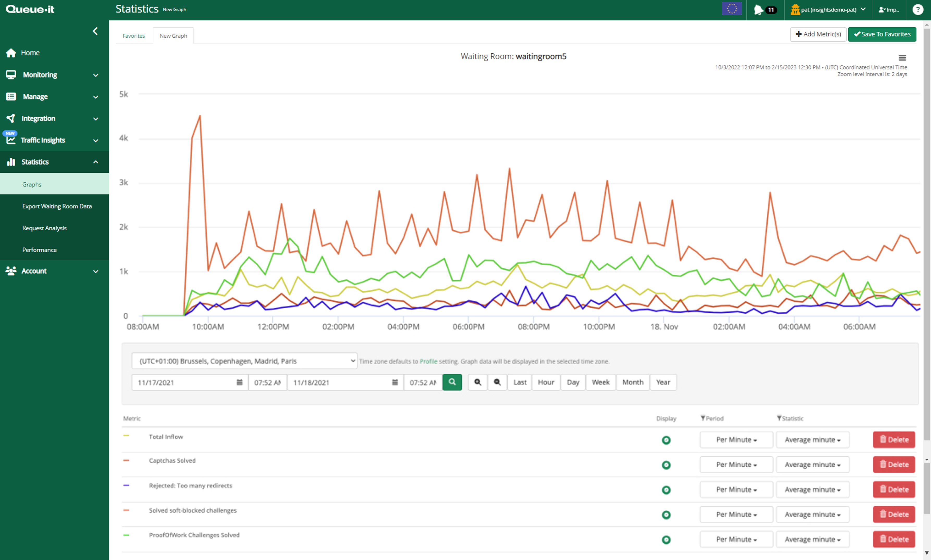
Task: Click the Traffic Insights chart icon
Action: point(11,140)
